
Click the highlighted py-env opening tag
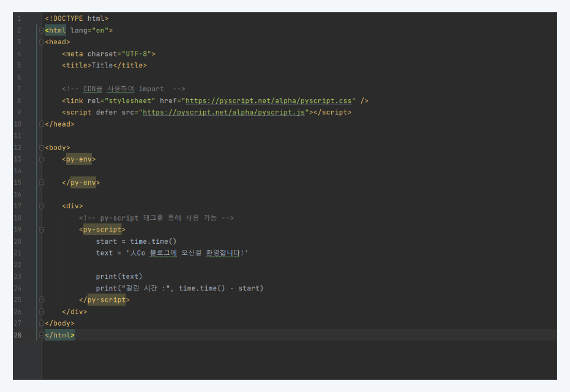[78, 159]
